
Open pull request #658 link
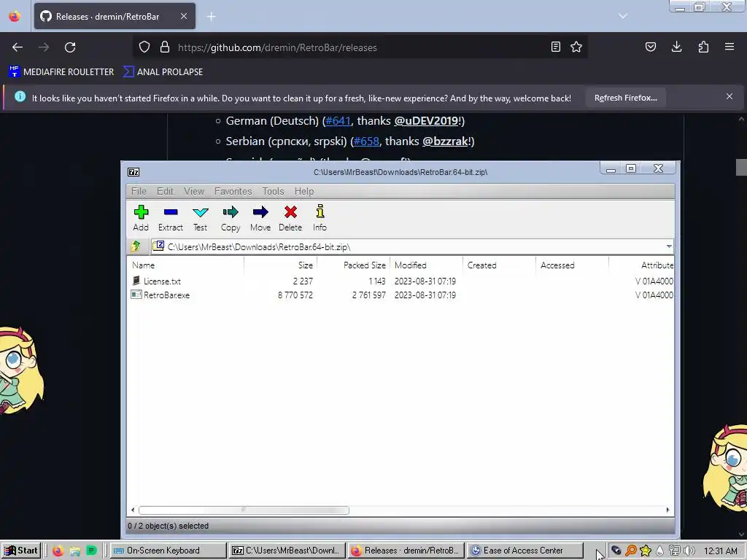[x=366, y=141]
